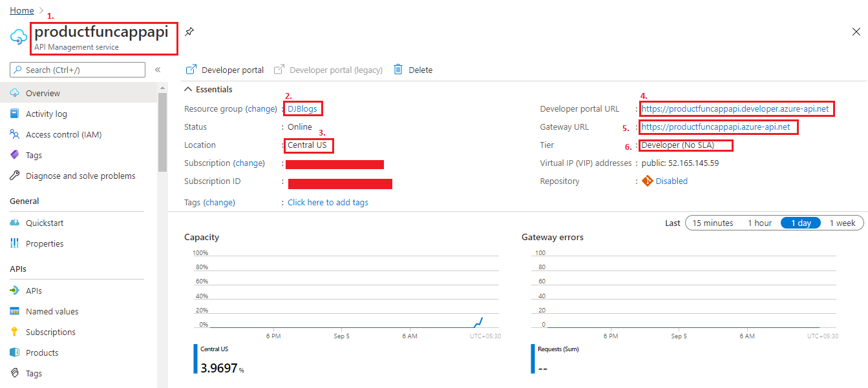Collapse the sidebar with double chevron
Screen dimensions: 868x388
(x=157, y=70)
